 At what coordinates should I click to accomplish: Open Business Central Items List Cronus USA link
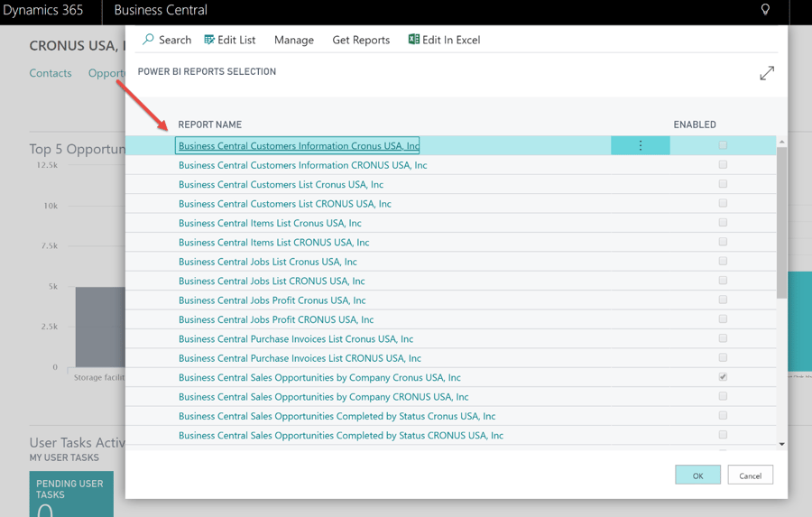tap(270, 223)
